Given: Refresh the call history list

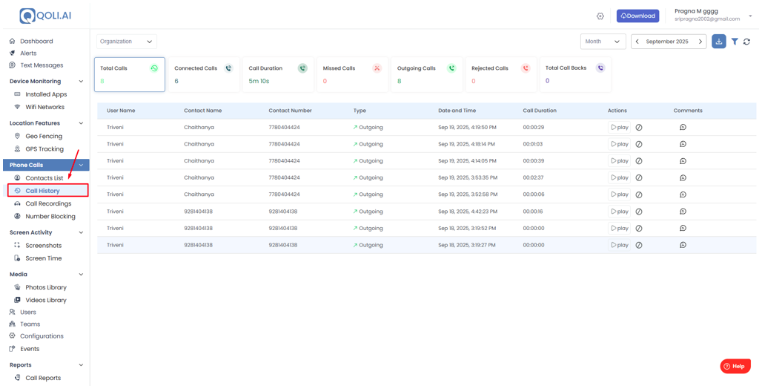Looking at the screenshot, I should (746, 42).
